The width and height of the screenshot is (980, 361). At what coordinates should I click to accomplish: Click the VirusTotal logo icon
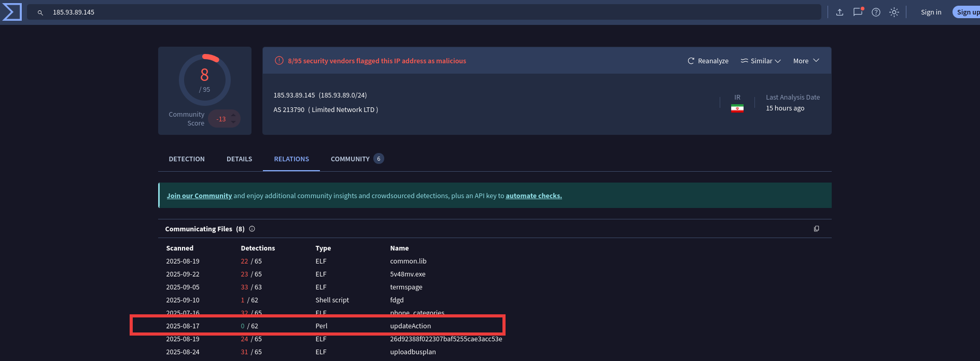pyautogui.click(x=12, y=12)
